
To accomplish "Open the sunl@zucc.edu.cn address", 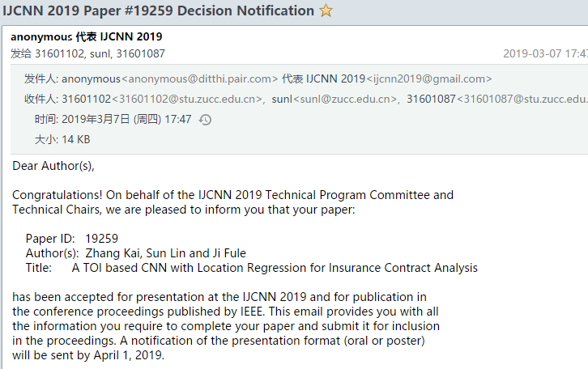I will tap(345, 99).
